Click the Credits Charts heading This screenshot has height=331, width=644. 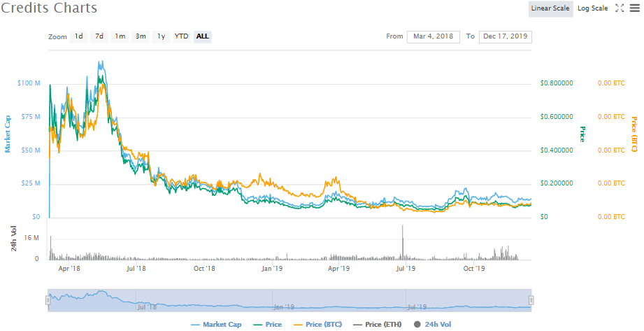[49, 8]
